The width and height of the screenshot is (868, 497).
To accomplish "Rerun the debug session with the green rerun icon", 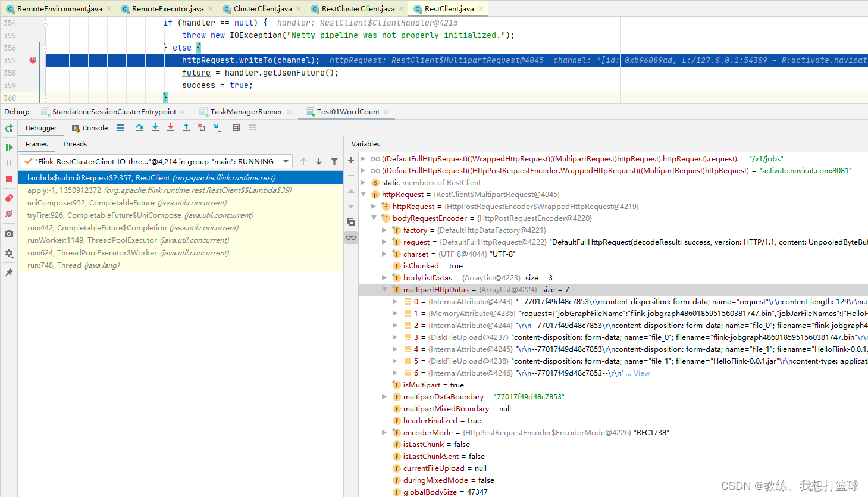I will tap(9, 128).
